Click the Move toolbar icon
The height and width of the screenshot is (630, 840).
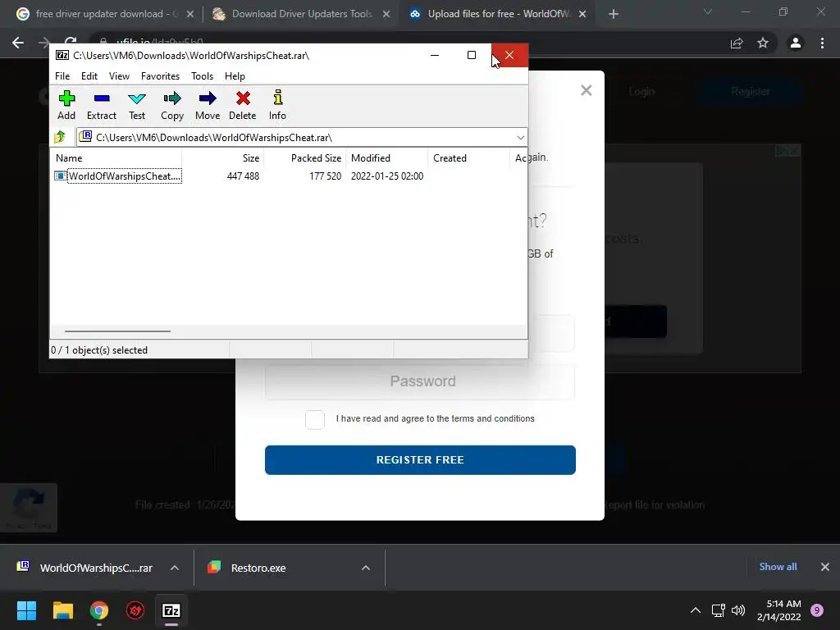(208, 105)
